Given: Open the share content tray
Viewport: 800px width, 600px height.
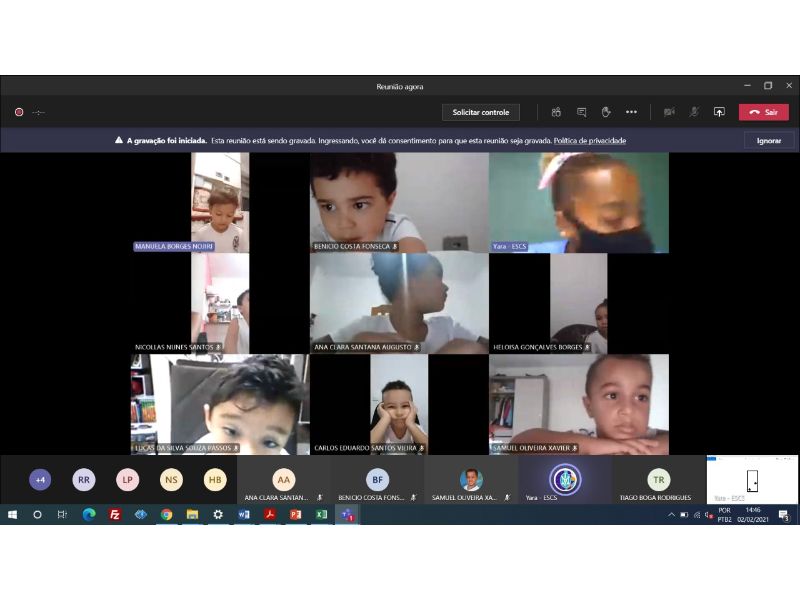Looking at the screenshot, I should tap(718, 112).
